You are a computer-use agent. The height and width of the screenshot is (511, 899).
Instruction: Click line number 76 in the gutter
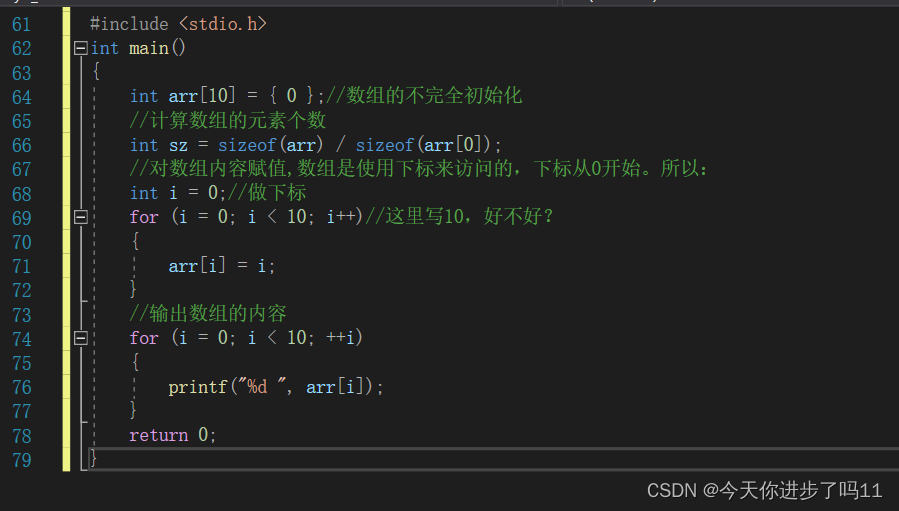(x=22, y=387)
